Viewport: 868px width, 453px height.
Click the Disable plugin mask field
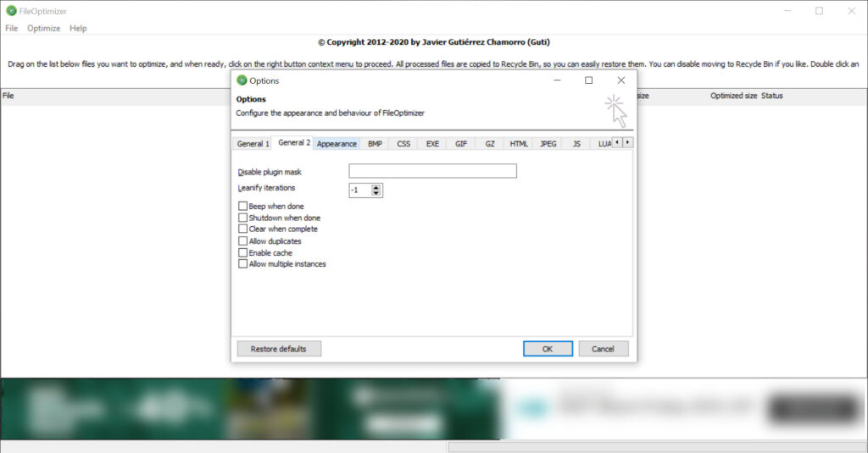click(x=433, y=171)
